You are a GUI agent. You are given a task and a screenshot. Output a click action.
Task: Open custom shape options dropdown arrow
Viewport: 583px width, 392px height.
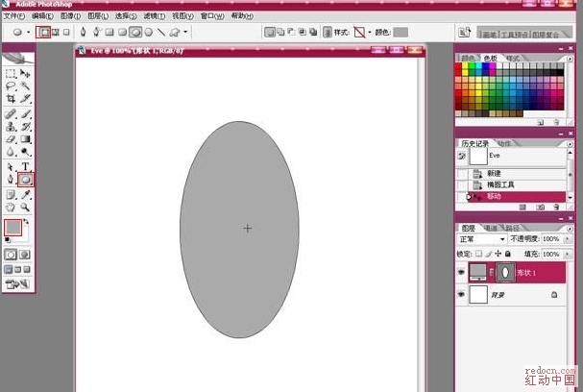185,33
